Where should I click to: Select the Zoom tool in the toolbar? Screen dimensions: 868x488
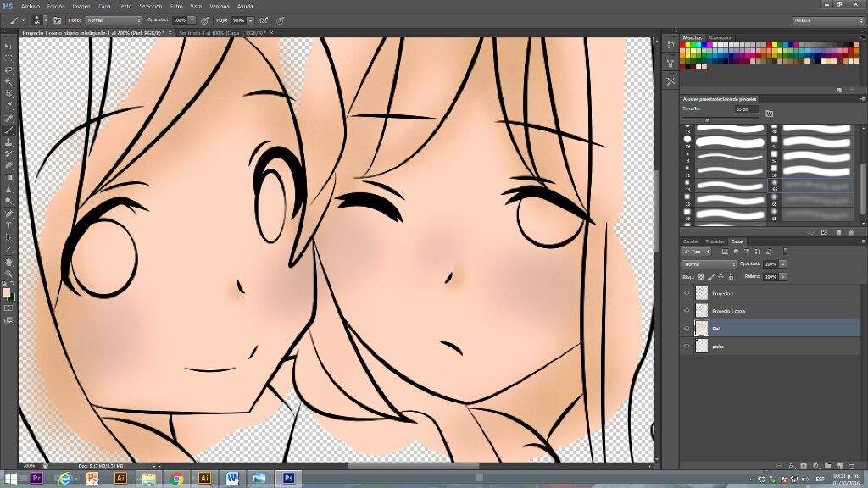coord(8,274)
